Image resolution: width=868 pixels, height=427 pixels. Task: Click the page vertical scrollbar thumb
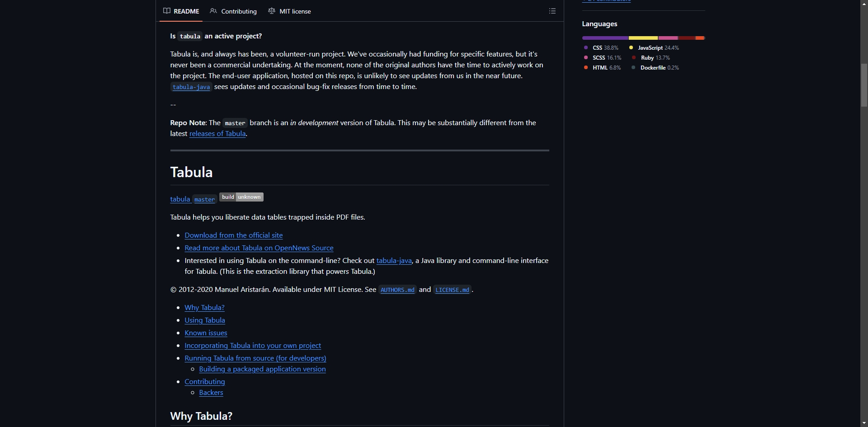point(864,85)
